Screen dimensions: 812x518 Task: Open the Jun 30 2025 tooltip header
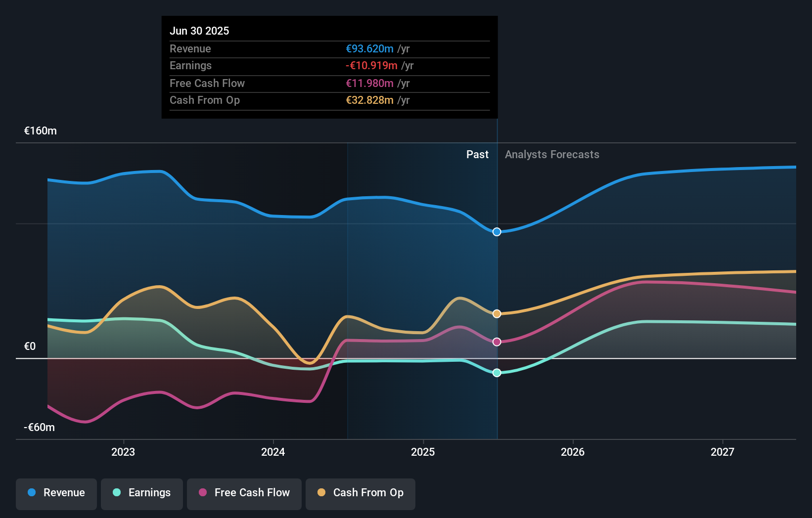pyautogui.click(x=200, y=31)
